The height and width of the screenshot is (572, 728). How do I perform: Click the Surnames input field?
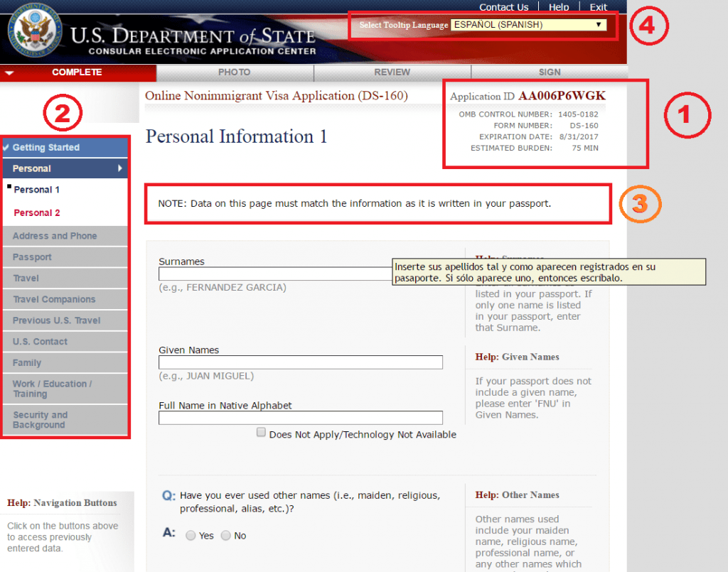click(x=275, y=274)
